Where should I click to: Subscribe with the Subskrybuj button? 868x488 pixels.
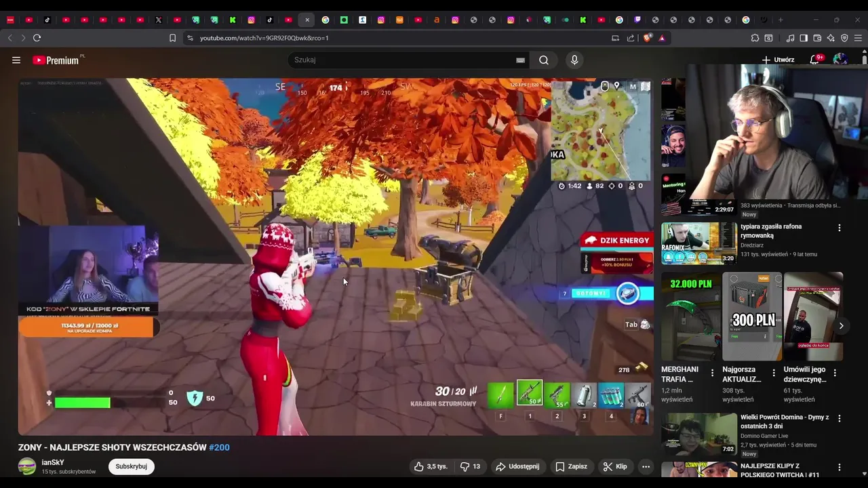pyautogui.click(x=131, y=466)
